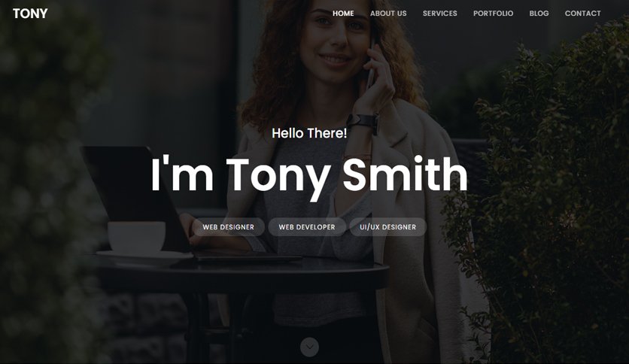The image size is (629, 364).
Task: Open the Services menu item
Action: [x=439, y=14]
